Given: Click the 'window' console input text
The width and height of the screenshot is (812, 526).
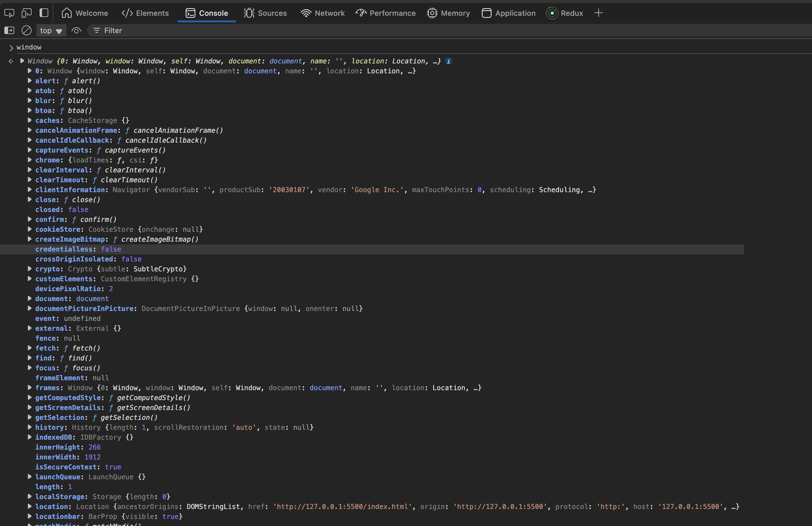Looking at the screenshot, I should [x=29, y=47].
